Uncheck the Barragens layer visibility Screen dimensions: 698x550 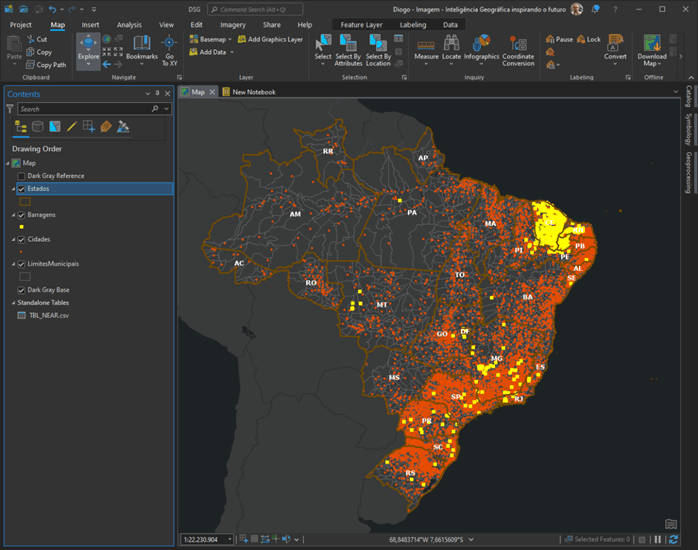[21, 215]
